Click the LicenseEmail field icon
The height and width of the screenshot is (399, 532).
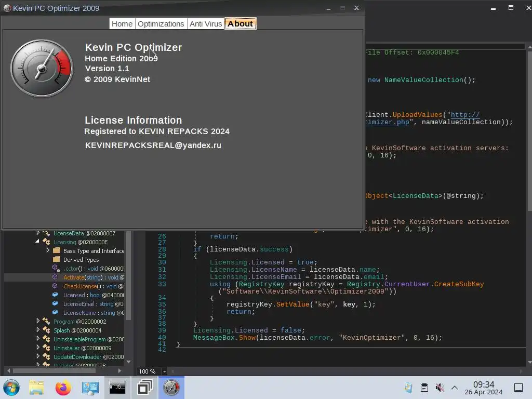coord(55,303)
